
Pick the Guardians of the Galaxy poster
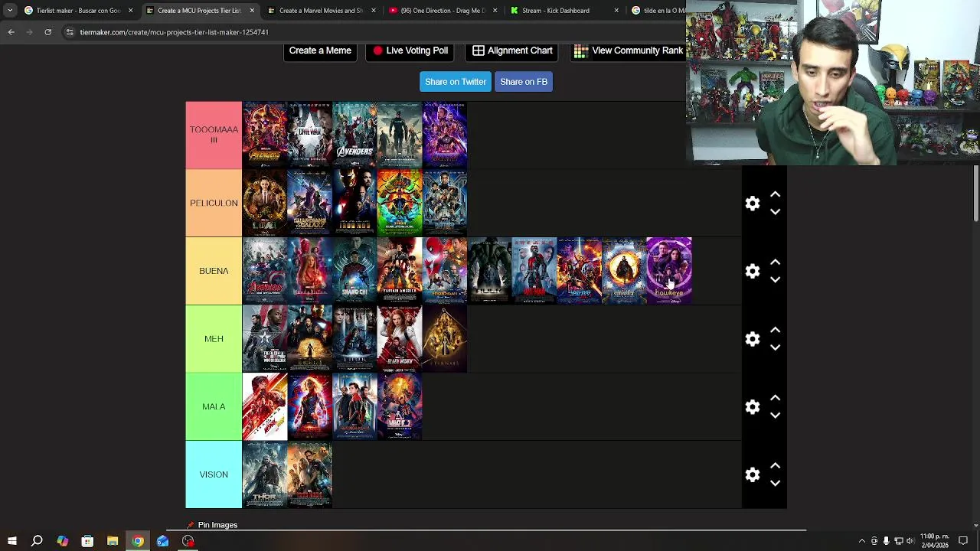click(310, 203)
